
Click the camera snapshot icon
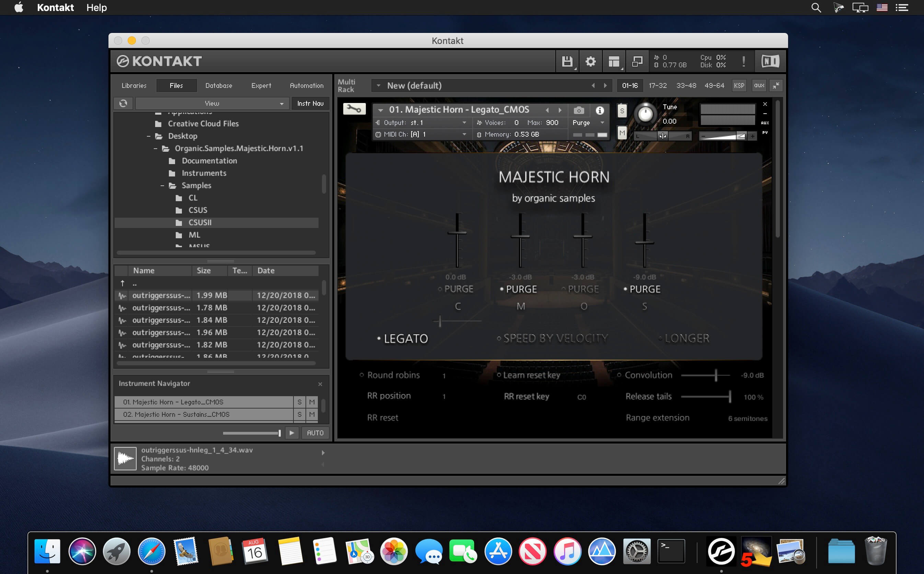(x=579, y=110)
